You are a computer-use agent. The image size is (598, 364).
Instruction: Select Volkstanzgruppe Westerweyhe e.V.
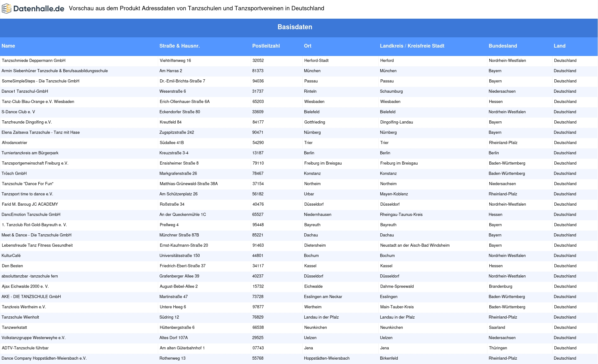coord(34,338)
